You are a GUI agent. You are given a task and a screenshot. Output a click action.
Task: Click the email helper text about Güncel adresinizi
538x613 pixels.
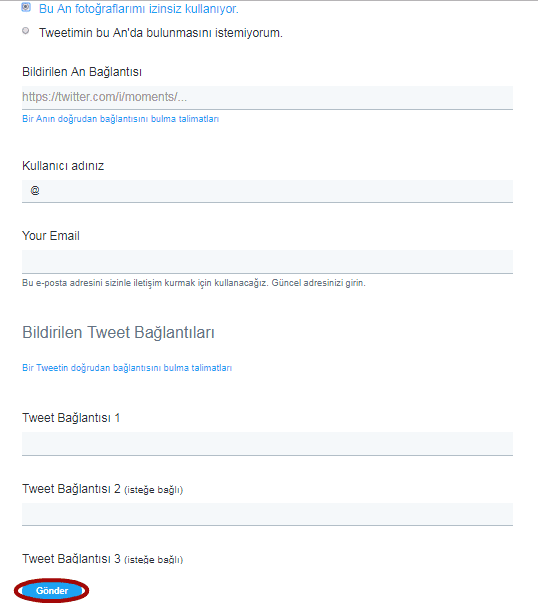(194, 283)
